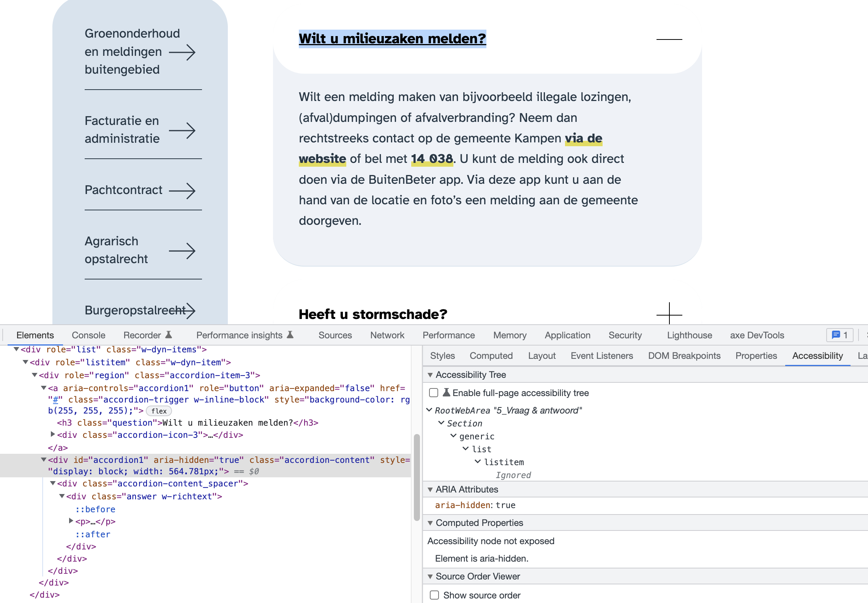Collapse div role=region accordion-item-3 triangle
868x603 pixels.
(35, 375)
